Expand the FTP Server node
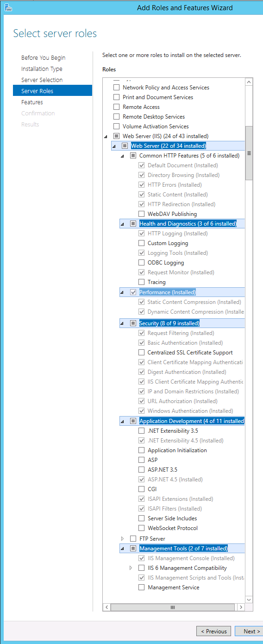This screenshot has width=263, height=644. tap(122, 539)
